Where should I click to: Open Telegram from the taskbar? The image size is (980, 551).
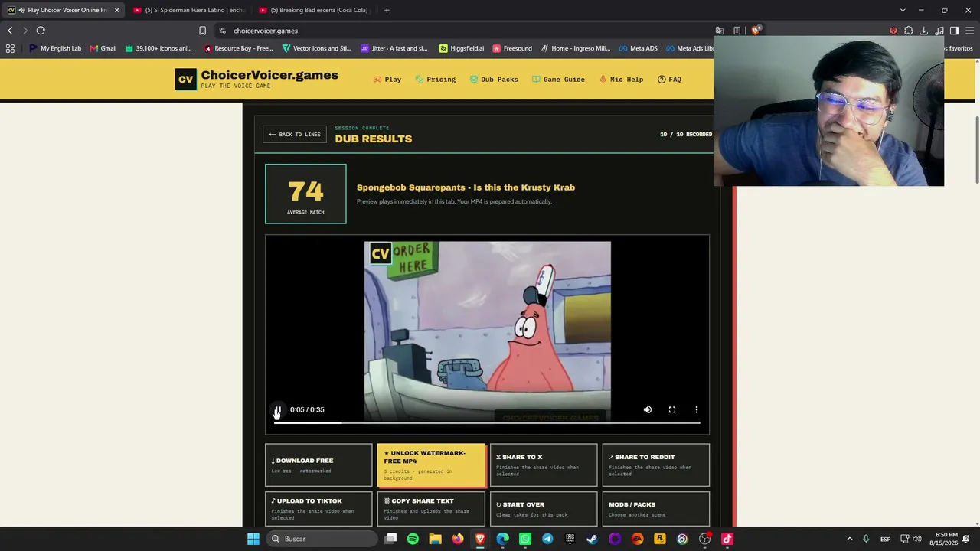pyautogui.click(x=547, y=539)
